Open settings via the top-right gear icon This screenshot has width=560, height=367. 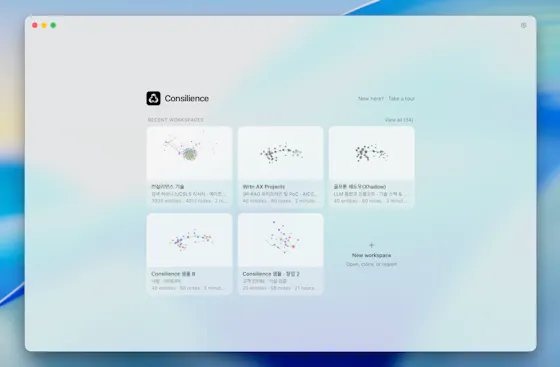point(523,25)
